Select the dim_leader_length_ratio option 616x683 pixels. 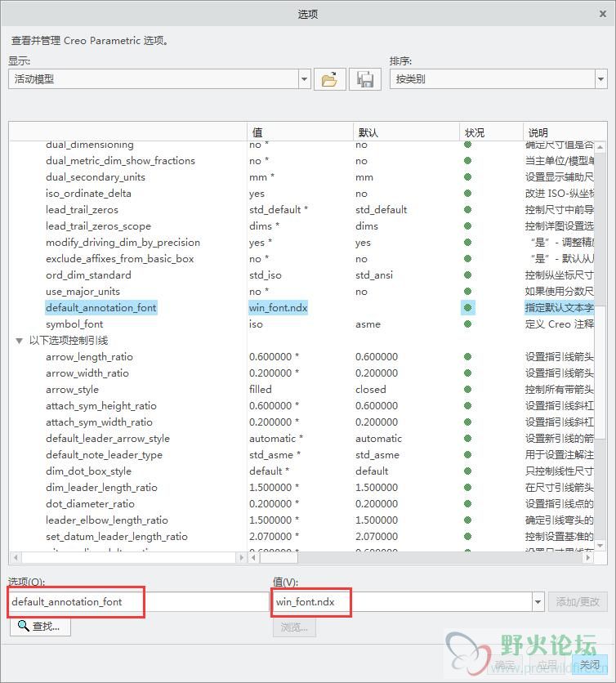[101, 488]
